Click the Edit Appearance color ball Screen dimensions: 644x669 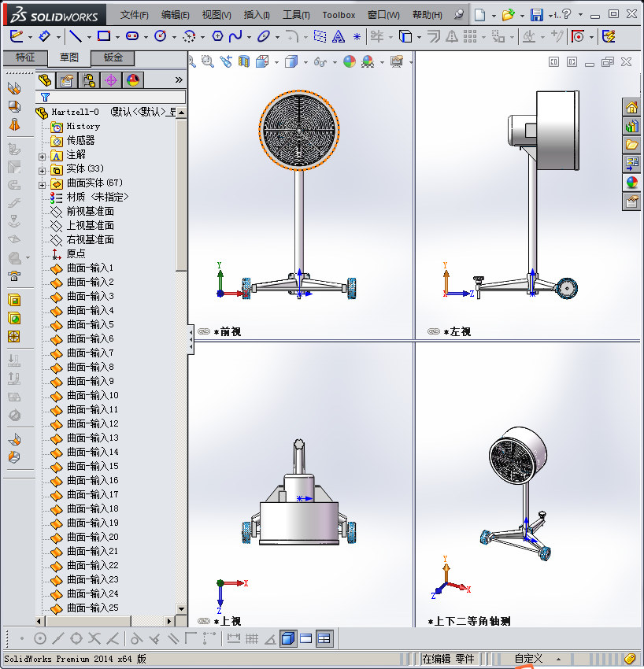[350, 62]
